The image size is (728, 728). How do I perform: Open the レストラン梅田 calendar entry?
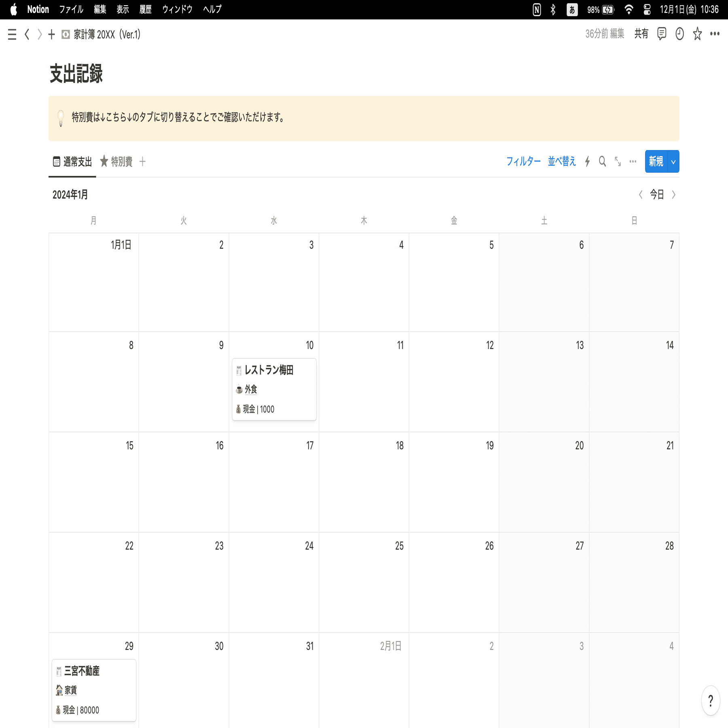[x=274, y=389]
